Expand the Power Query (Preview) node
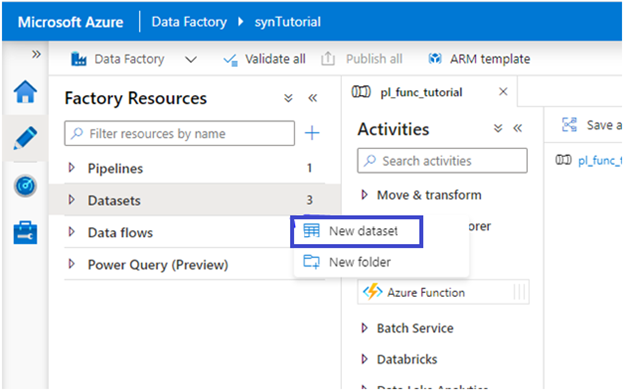Image resolution: width=624 pixels, height=391 pixels. tap(72, 264)
